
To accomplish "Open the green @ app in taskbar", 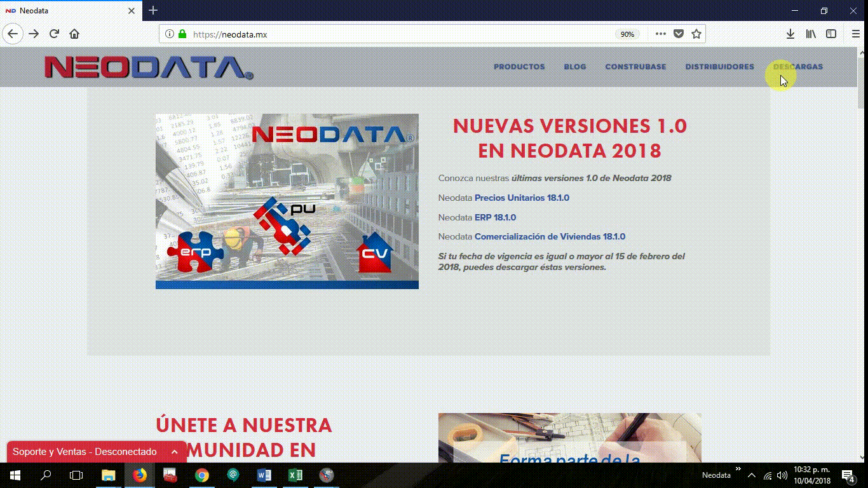I will (233, 475).
